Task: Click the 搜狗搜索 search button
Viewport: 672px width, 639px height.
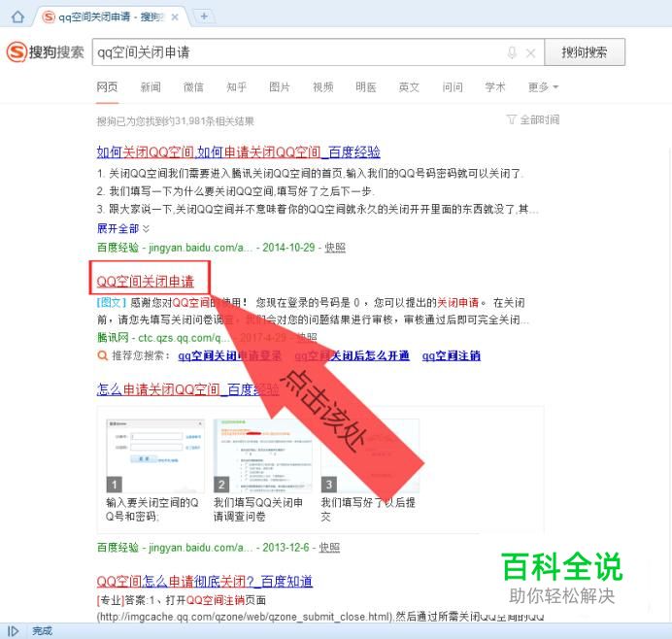Action: (585, 52)
